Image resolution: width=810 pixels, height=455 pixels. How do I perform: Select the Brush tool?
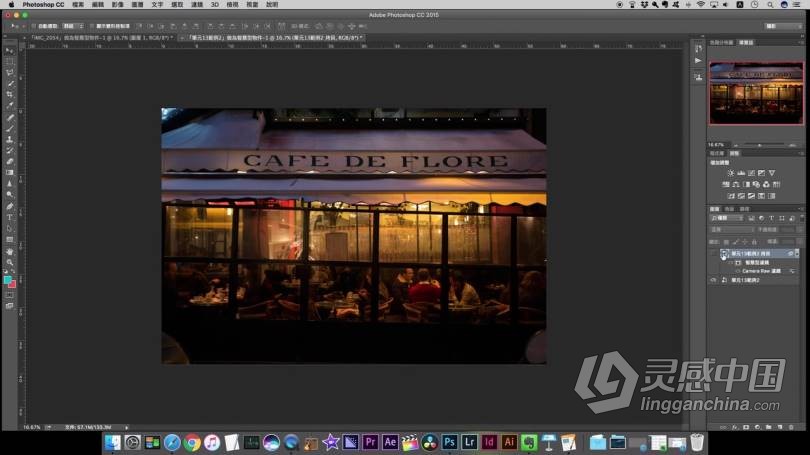pos(9,129)
